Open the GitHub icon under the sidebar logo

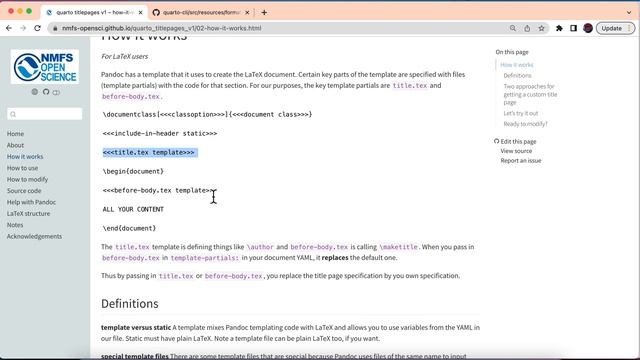(46, 92)
